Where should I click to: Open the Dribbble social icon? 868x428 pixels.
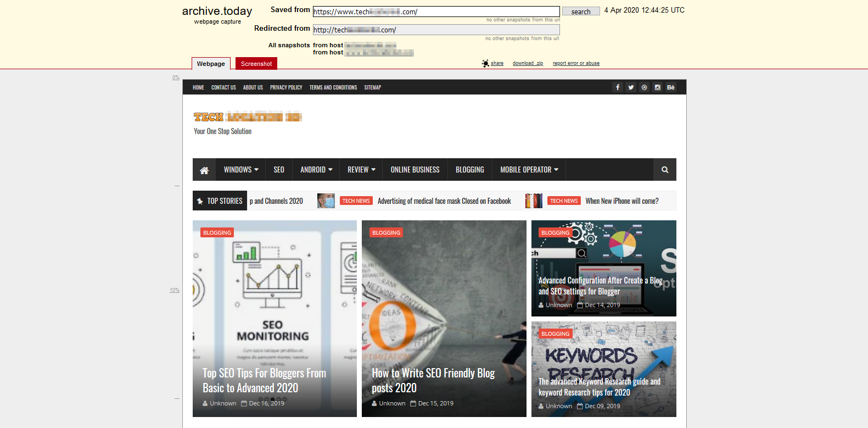pos(645,87)
